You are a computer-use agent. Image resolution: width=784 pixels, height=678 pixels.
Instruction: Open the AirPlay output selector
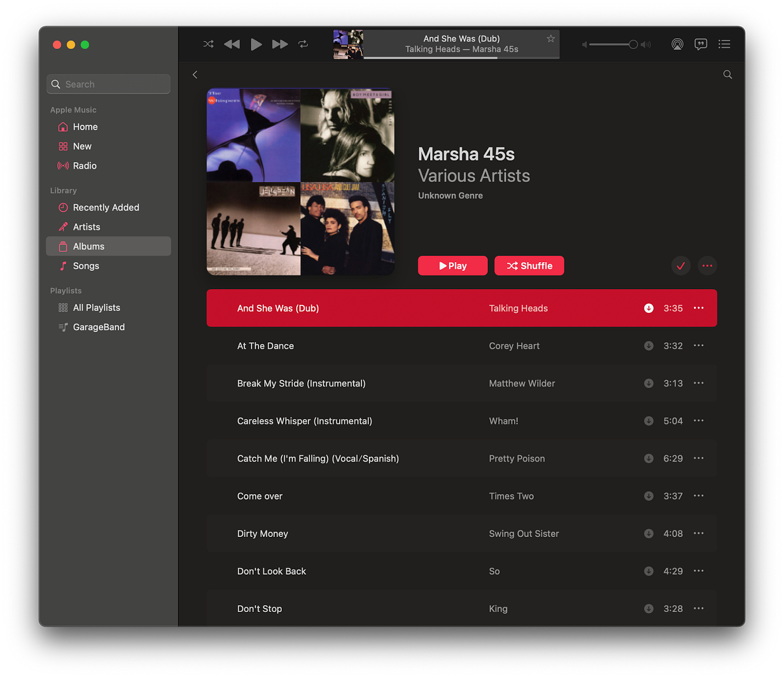(677, 44)
